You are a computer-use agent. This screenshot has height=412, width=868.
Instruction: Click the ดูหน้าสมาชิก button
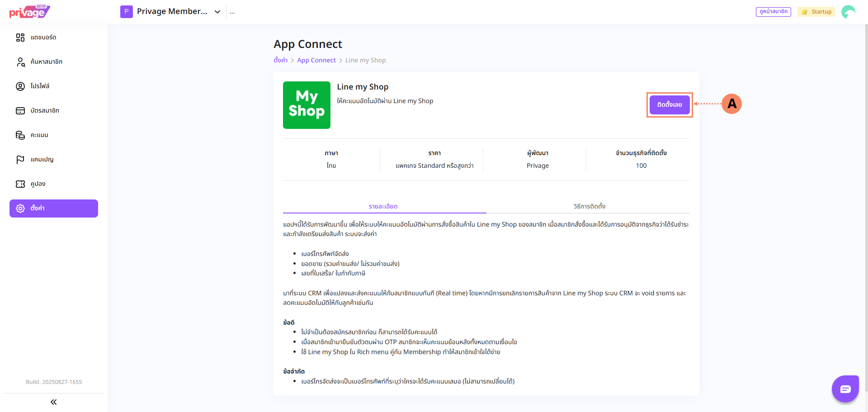[x=773, y=12]
